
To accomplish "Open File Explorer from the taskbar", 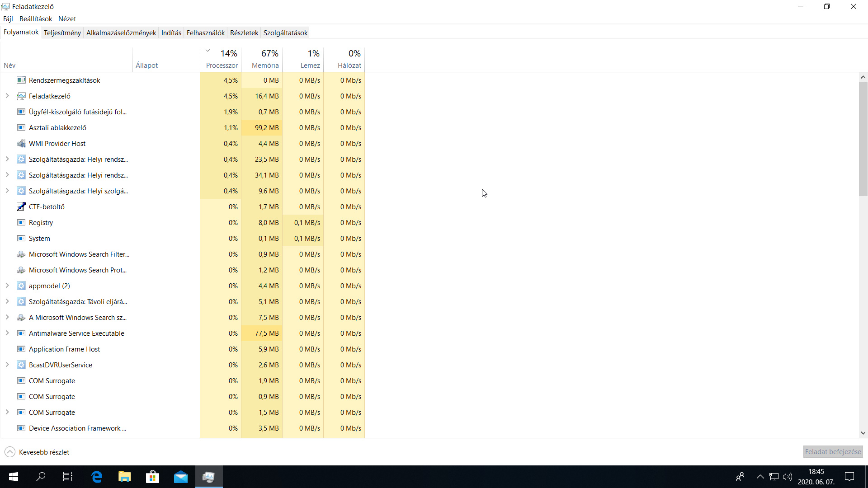I will pyautogui.click(x=125, y=477).
